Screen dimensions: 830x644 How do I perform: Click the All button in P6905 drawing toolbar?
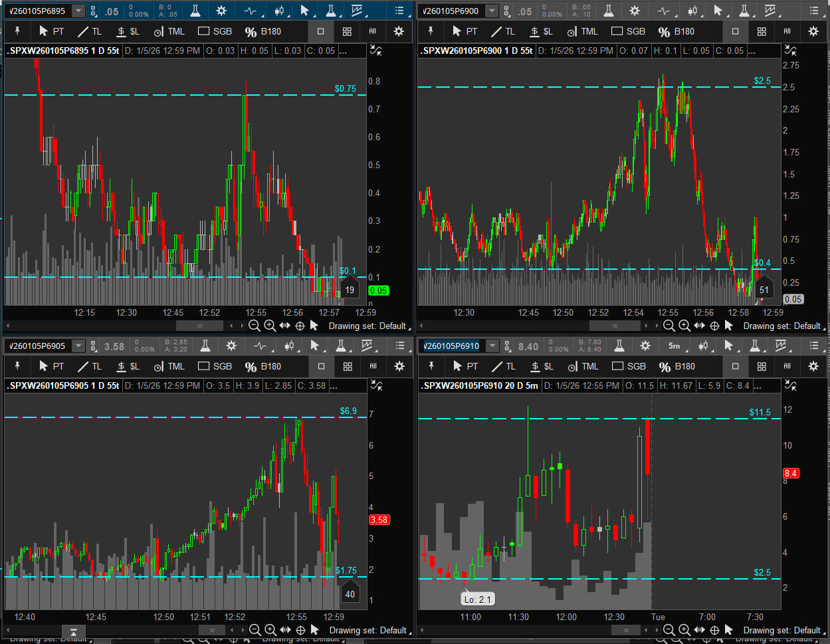coord(373,366)
